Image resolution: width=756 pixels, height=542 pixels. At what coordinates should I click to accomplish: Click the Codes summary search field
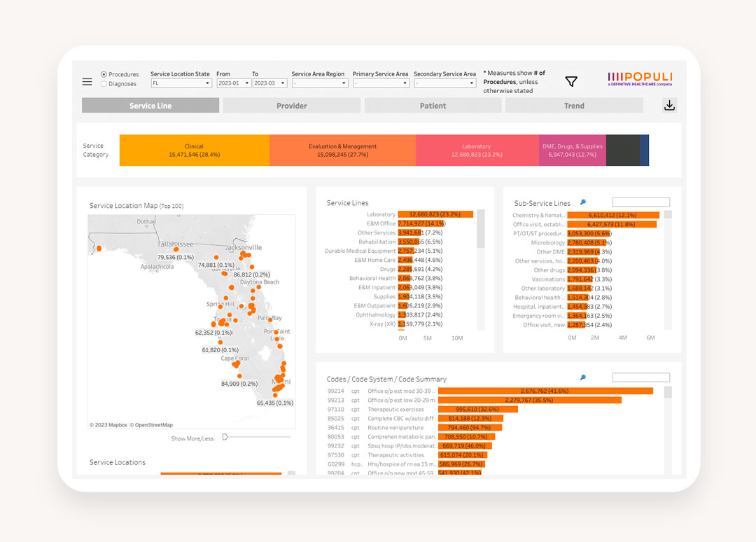pos(640,377)
